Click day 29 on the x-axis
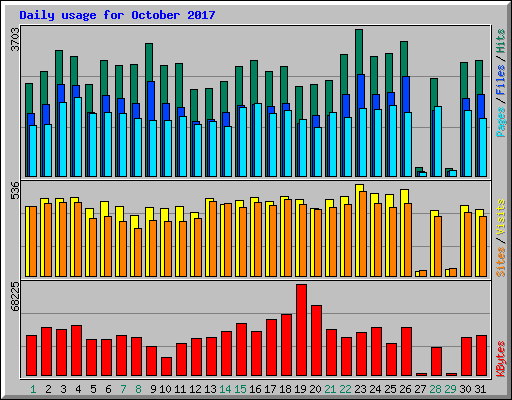 pos(450,389)
